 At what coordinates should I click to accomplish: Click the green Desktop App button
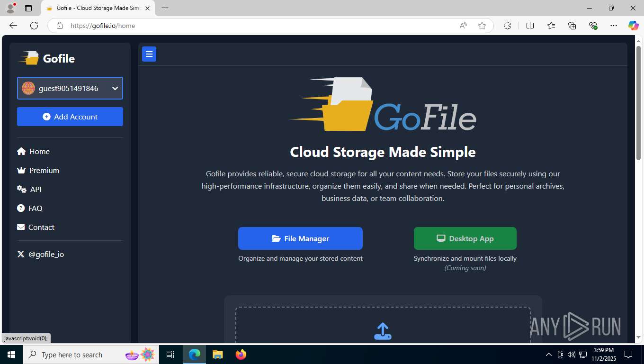click(x=465, y=238)
